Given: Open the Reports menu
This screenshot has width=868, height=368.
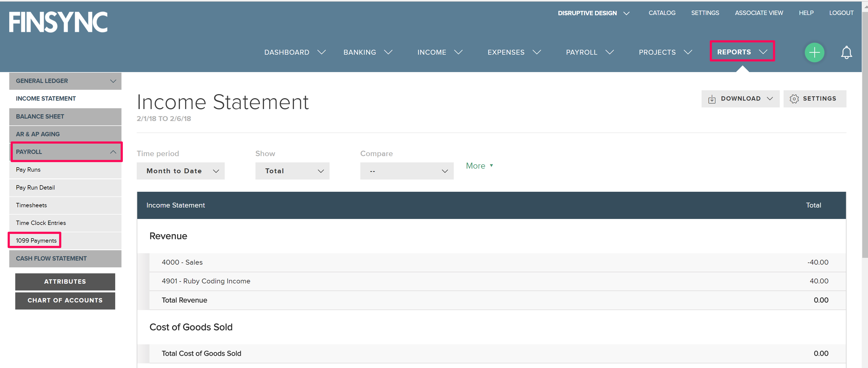Looking at the screenshot, I should pyautogui.click(x=742, y=52).
